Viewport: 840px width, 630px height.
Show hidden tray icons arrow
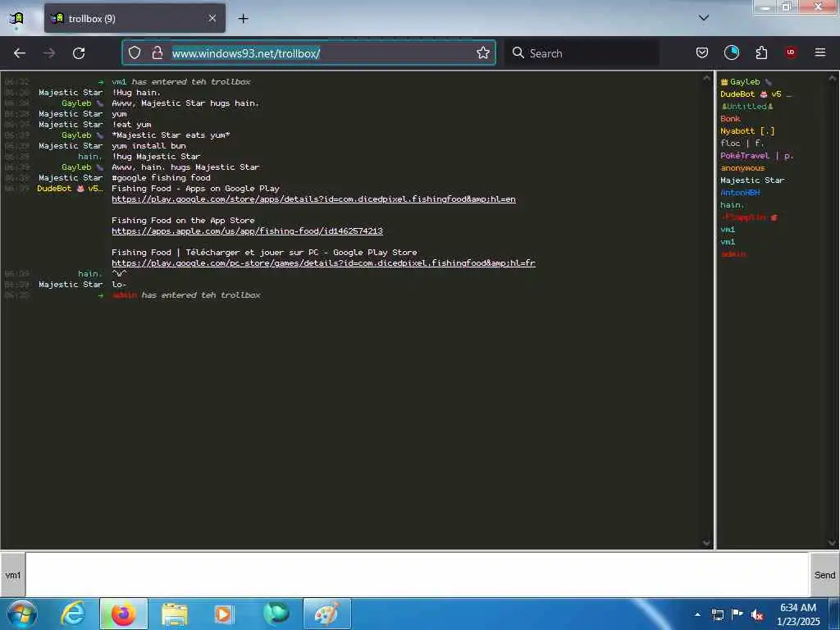697,614
